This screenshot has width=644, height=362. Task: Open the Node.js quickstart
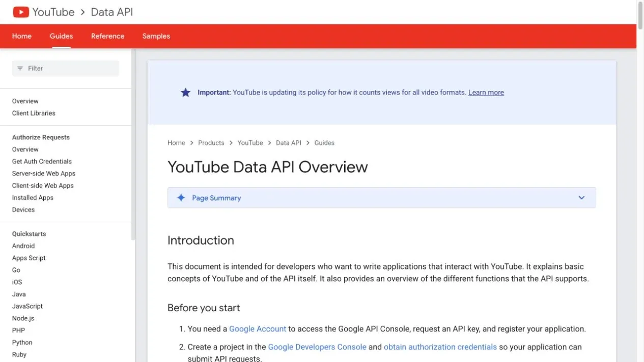(23, 318)
